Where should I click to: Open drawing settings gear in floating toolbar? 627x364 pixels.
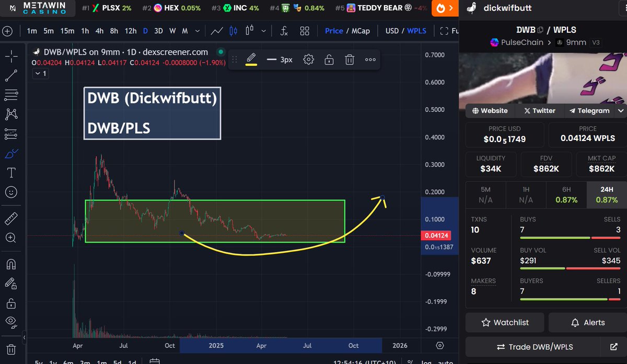309,60
